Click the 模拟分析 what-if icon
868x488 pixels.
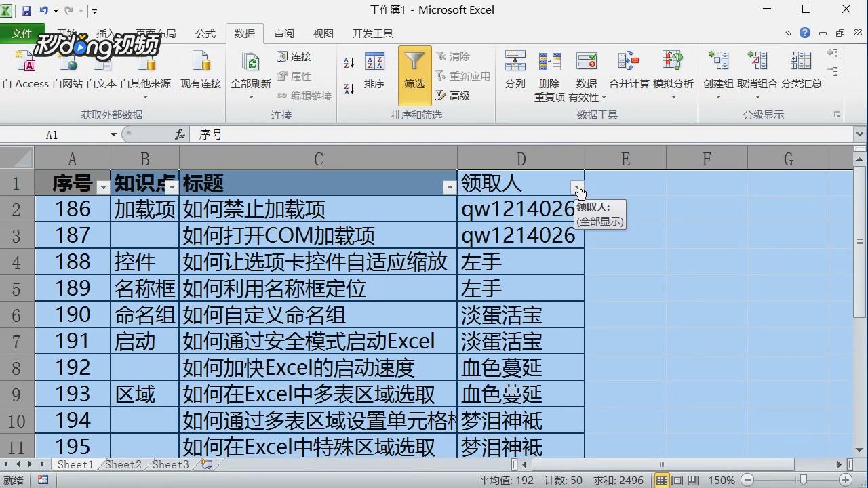coord(673,61)
